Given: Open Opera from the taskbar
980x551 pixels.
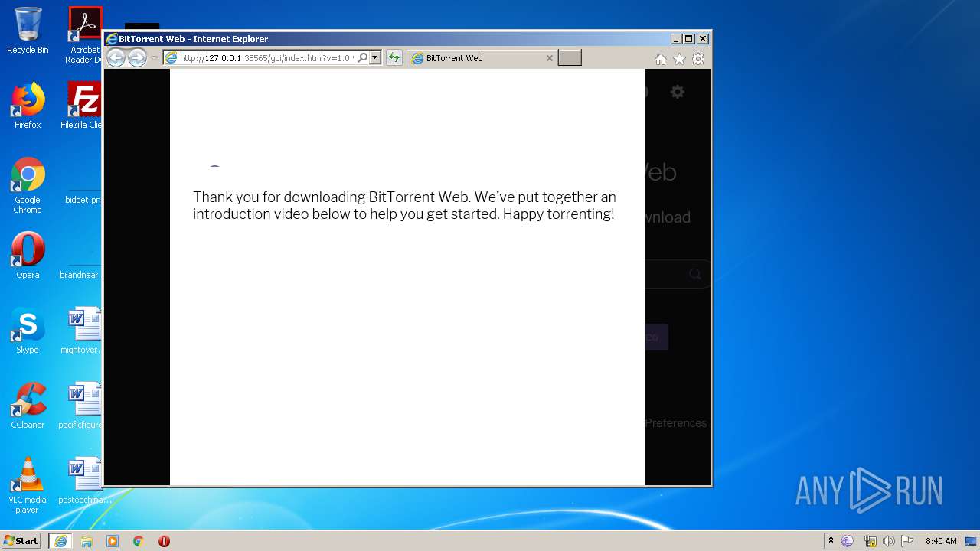Looking at the screenshot, I should click(x=164, y=541).
